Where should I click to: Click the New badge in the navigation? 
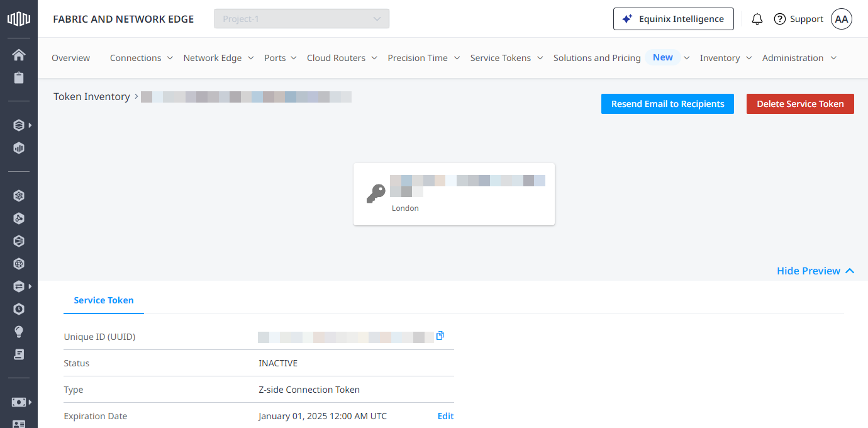(663, 57)
